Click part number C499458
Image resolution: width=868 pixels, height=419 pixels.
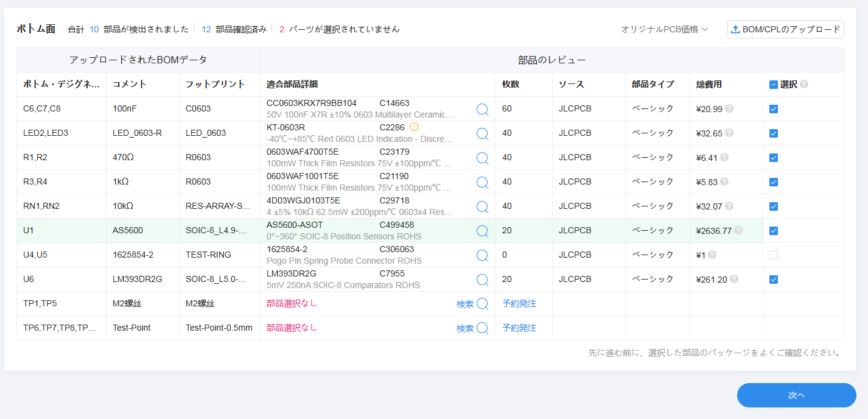coord(397,225)
